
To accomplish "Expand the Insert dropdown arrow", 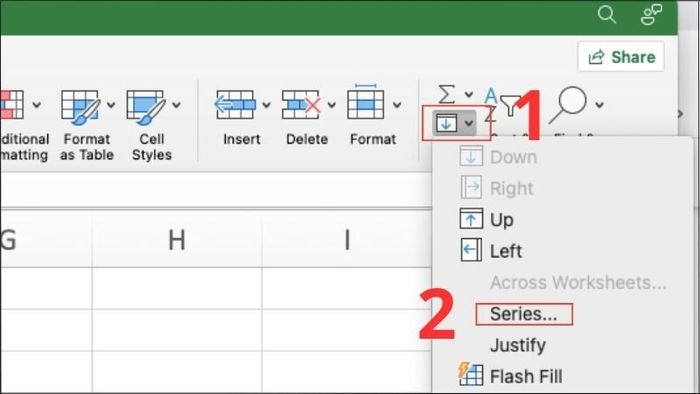I will click(x=266, y=105).
